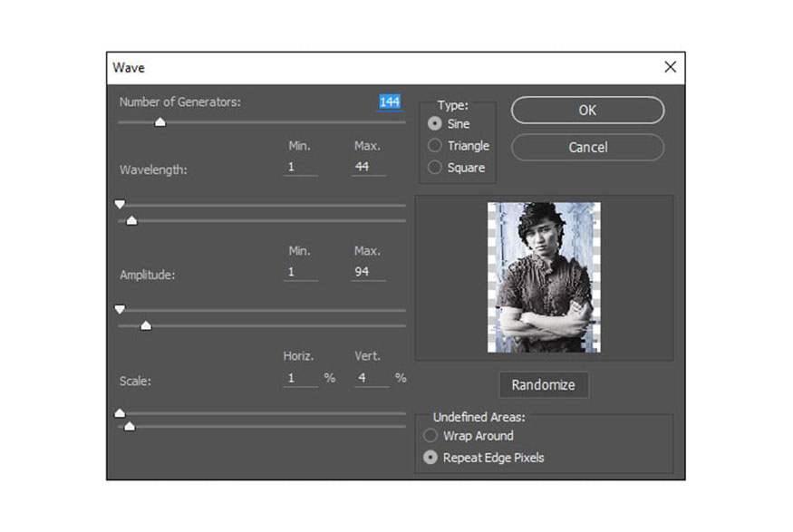Click the Wavelength Max field
Image resolution: width=793 pixels, height=532 pixels.
pos(368,167)
